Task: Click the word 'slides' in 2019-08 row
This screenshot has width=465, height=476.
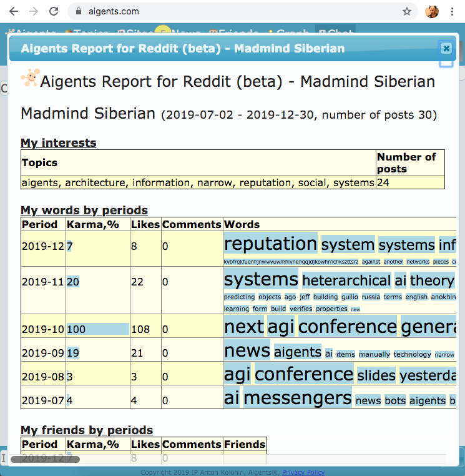Action: [376, 375]
